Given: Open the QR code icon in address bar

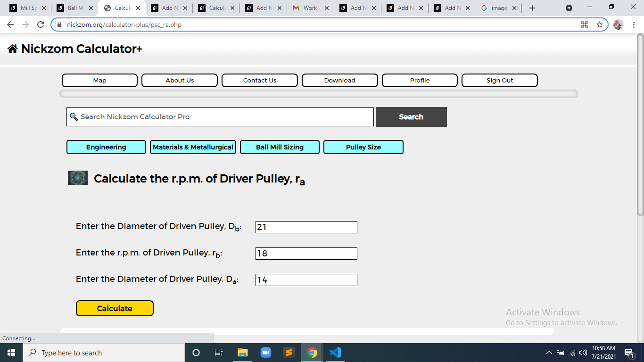Looking at the screenshot, I should pyautogui.click(x=585, y=25).
